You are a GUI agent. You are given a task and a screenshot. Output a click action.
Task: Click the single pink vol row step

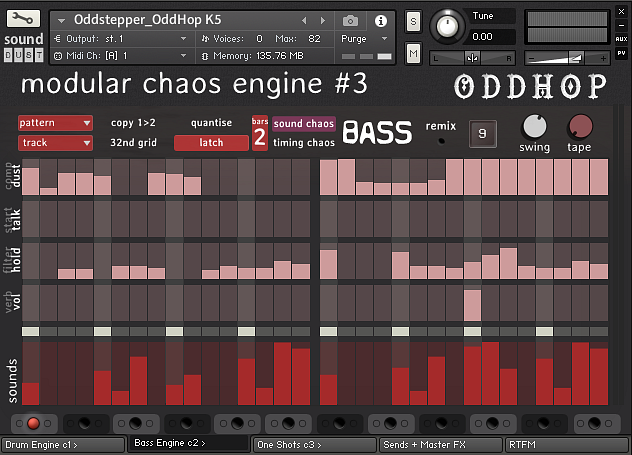coord(472,305)
